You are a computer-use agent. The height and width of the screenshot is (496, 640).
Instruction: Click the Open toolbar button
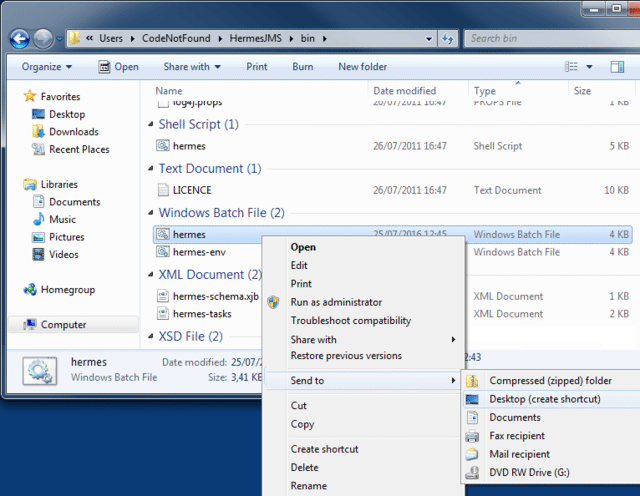(x=118, y=67)
